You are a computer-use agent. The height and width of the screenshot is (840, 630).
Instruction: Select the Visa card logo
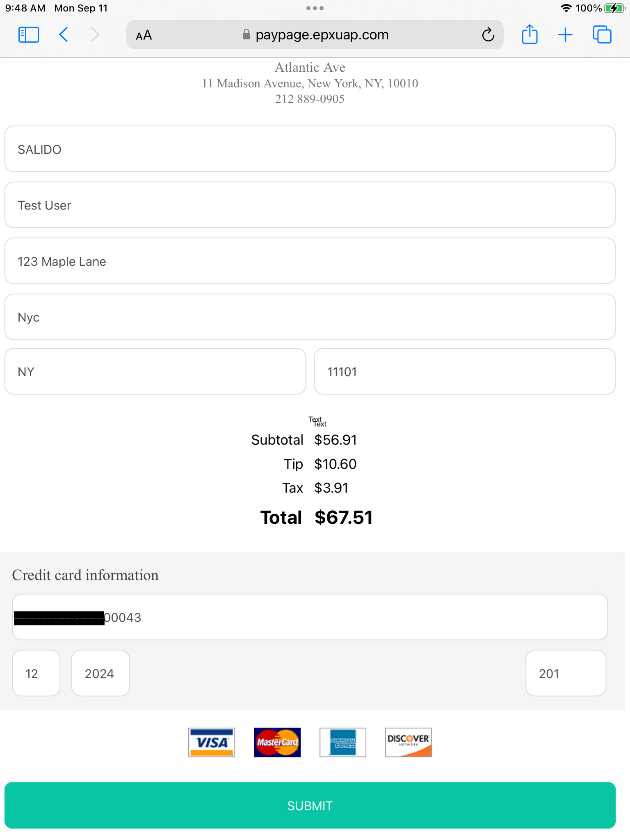(x=211, y=742)
